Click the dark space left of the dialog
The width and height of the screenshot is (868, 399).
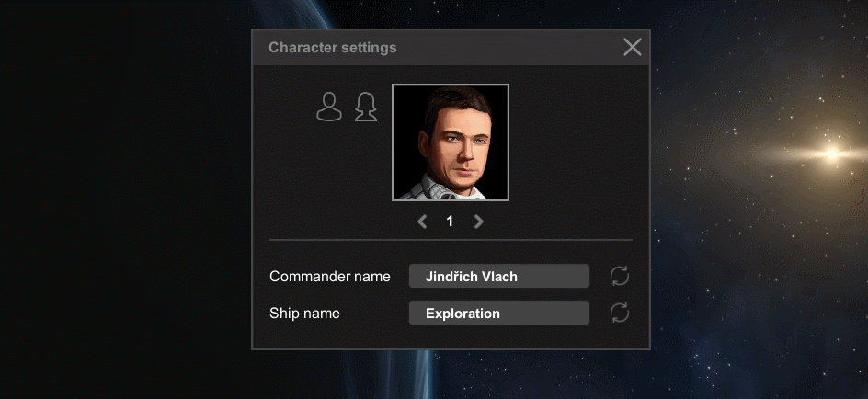120,202
